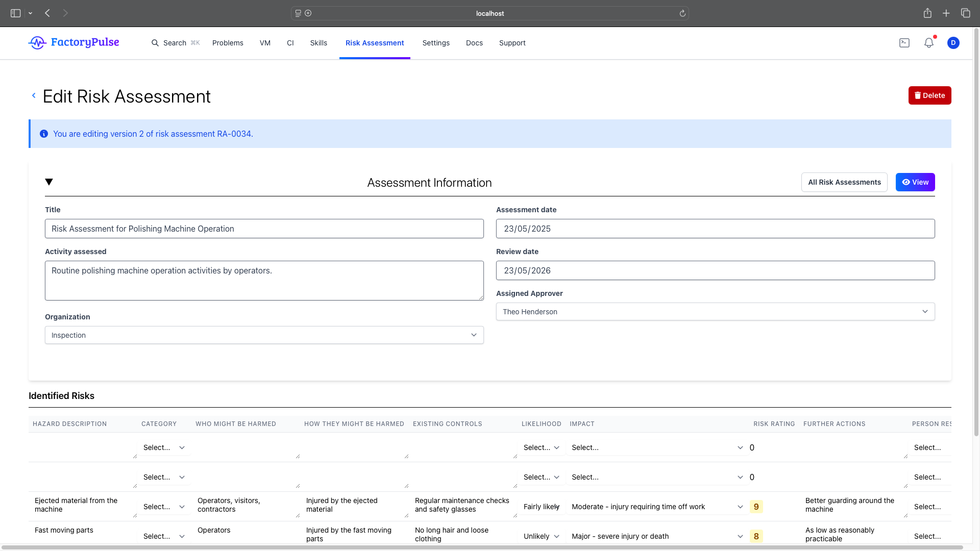Open the Search box in the navigation
The width and height of the screenshot is (980, 551).
[x=175, y=43]
